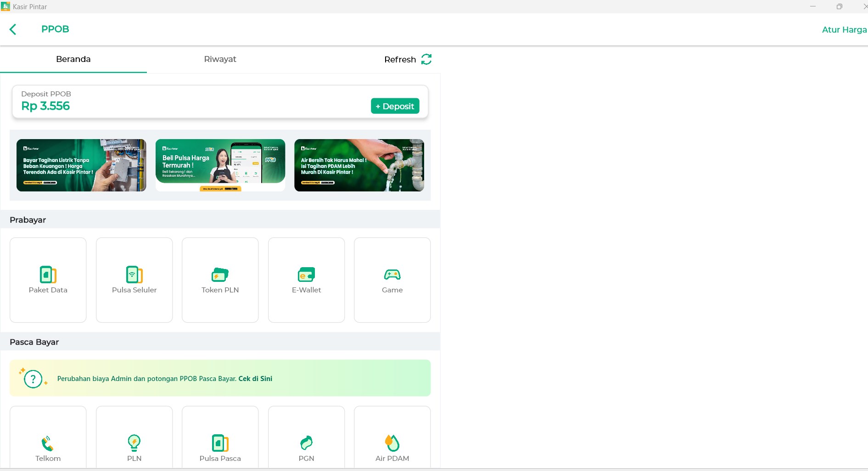Open the Beli Pulsa Harga Termurah banner
Viewport: 868px width, 471px height.
[x=220, y=165]
